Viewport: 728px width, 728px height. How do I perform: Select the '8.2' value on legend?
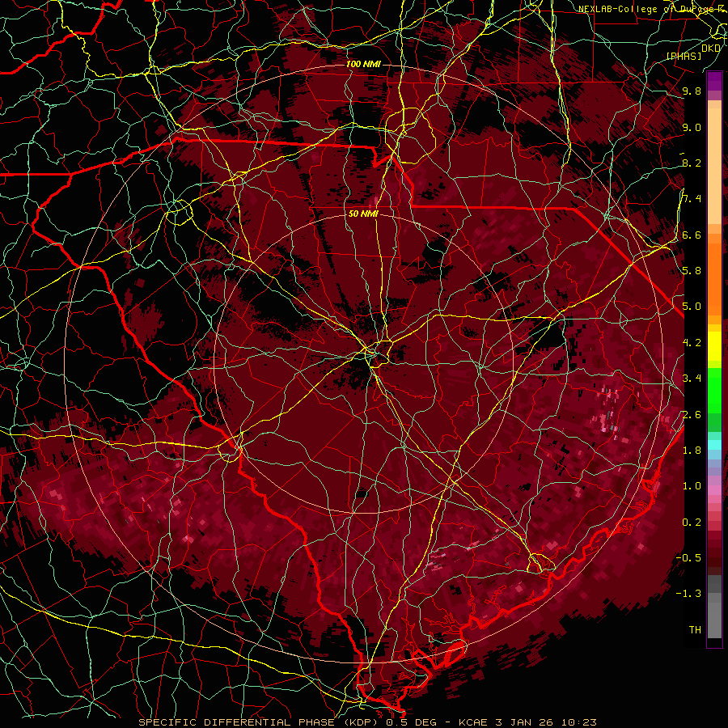(x=692, y=163)
